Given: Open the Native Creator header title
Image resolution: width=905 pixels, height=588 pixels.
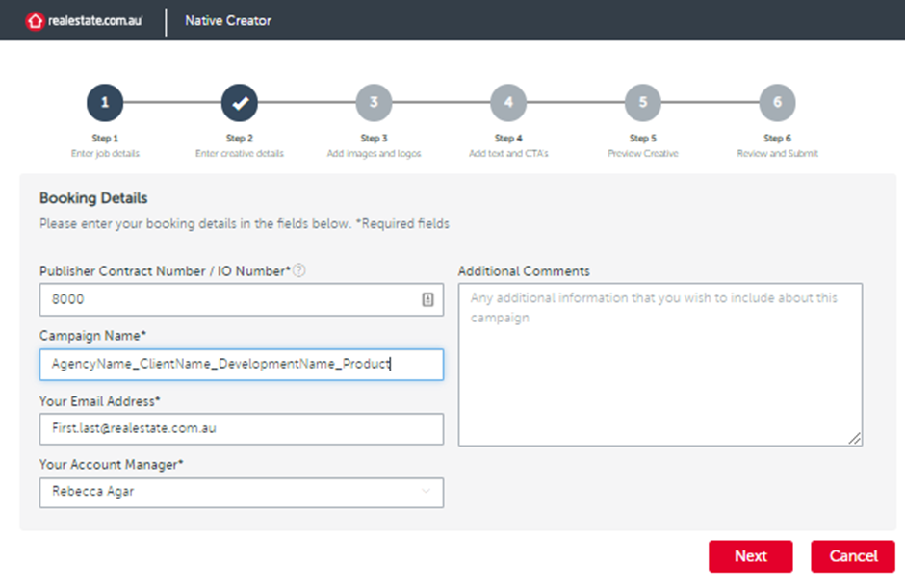Looking at the screenshot, I should pos(228,20).
